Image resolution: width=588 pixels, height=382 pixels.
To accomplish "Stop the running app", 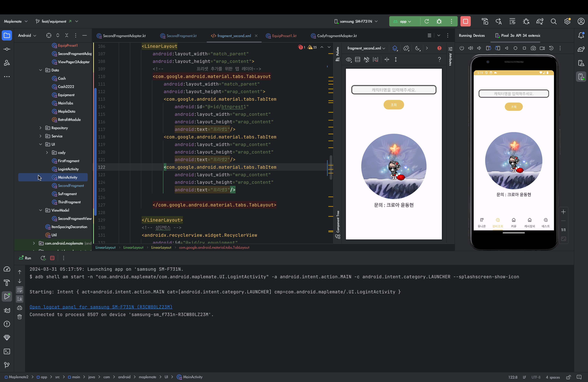I will (x=465, y=21).
